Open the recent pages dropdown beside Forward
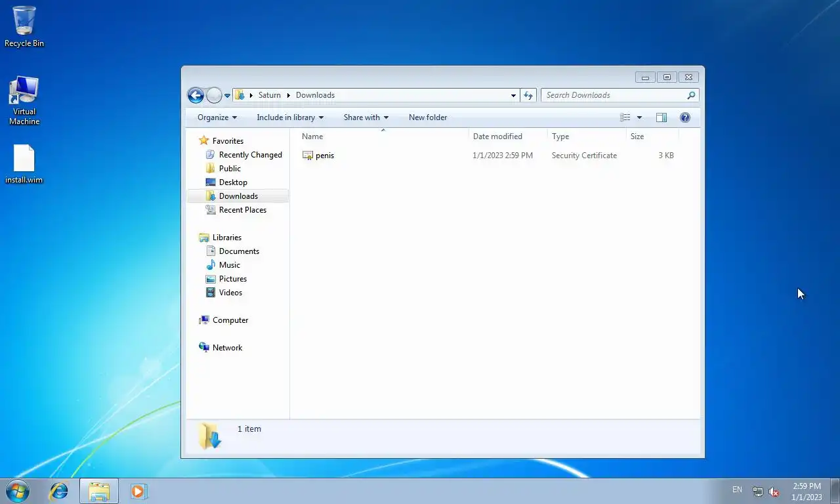The height and width of the screenshot is (504, 840). pos(227,96)
